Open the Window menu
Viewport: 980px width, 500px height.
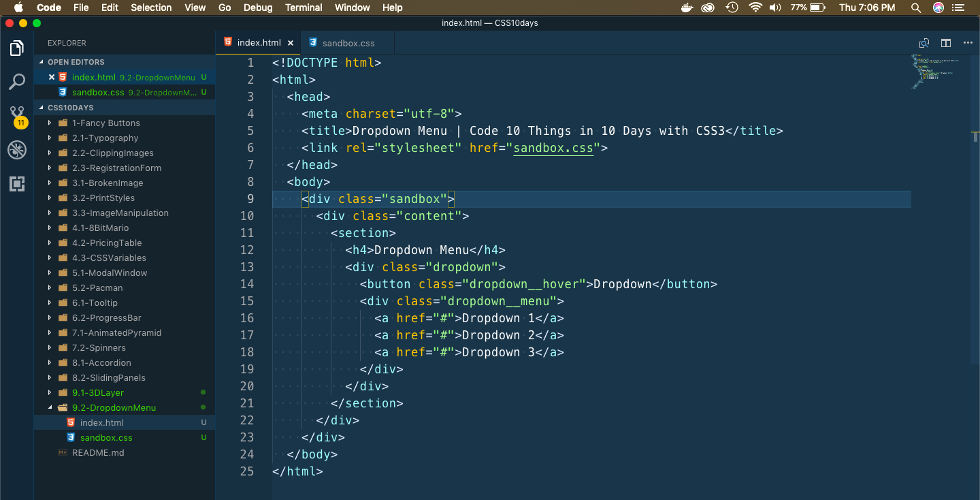(353, 7)
